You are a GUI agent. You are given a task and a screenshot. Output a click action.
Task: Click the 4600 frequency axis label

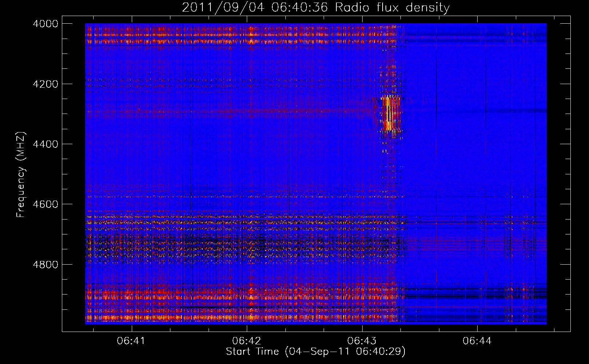click(46, 204)
